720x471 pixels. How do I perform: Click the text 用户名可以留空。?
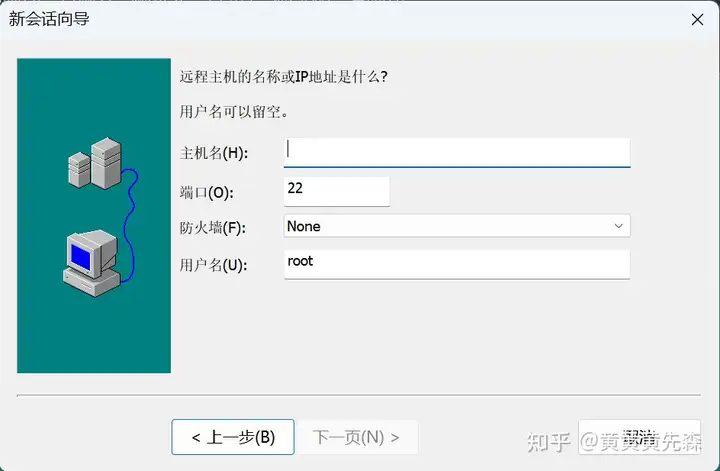(234, 112)
